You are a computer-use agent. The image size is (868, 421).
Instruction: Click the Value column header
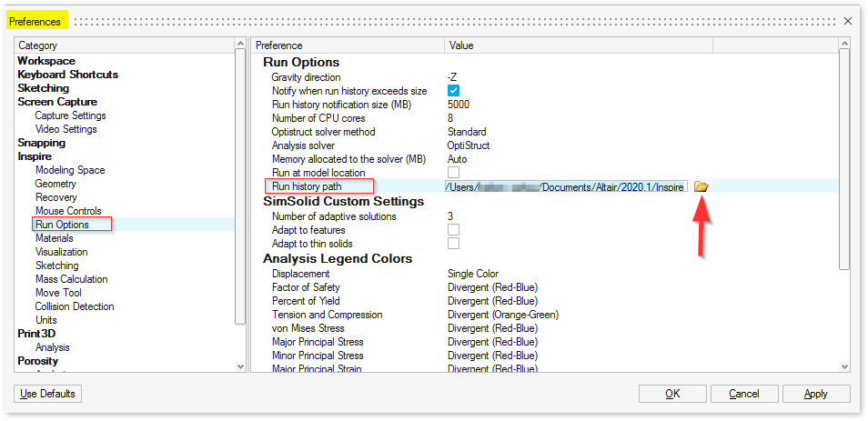(461, 45)
